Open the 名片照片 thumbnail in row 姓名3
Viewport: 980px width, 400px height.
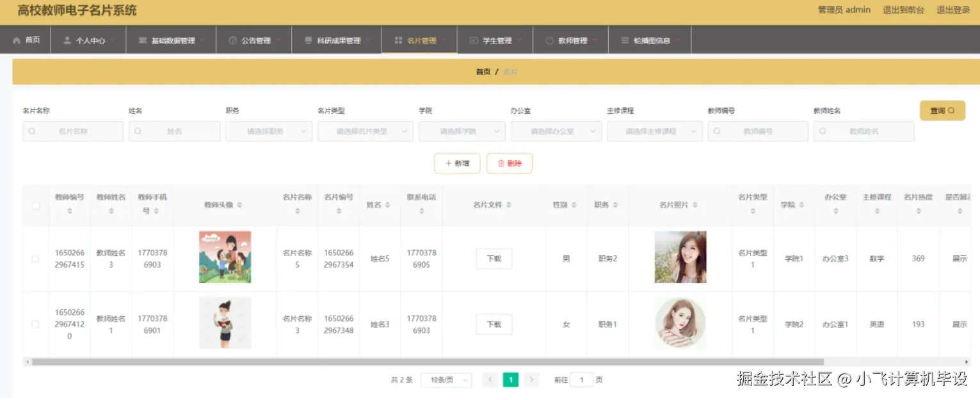coord(680,323)
